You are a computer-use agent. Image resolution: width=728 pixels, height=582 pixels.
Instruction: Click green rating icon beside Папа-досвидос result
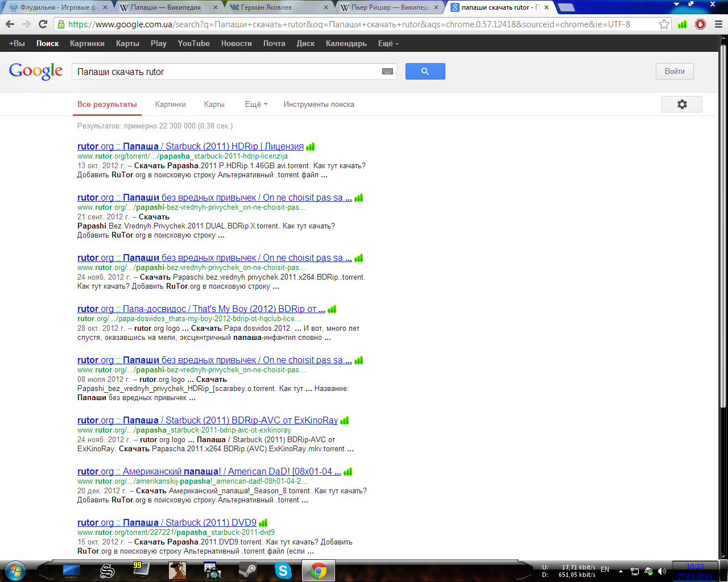(332, 309)
